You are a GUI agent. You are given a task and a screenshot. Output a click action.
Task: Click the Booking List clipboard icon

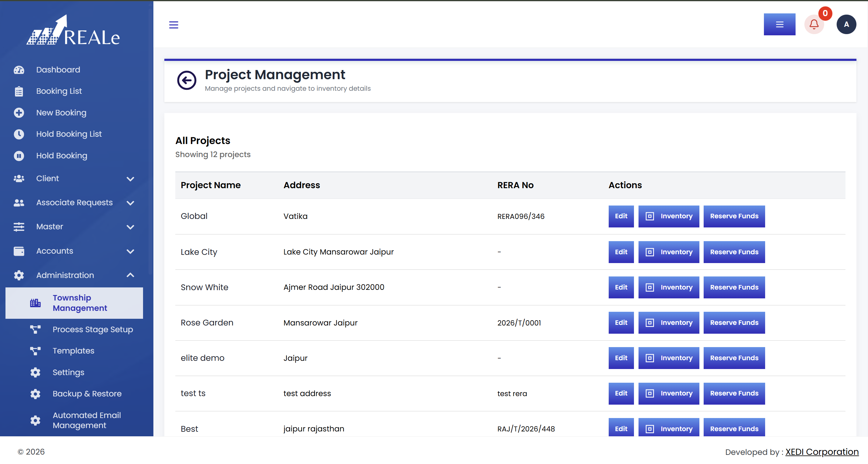[x=19, y=91]
